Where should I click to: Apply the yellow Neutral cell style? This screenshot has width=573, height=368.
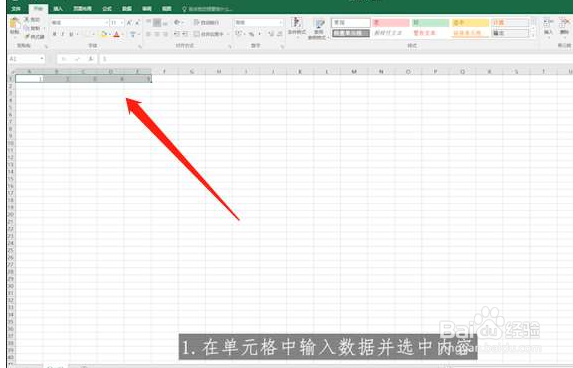[x=470, y=23]
